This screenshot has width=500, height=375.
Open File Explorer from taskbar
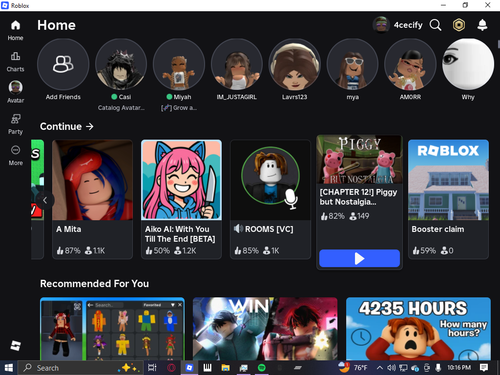(226, 368)
